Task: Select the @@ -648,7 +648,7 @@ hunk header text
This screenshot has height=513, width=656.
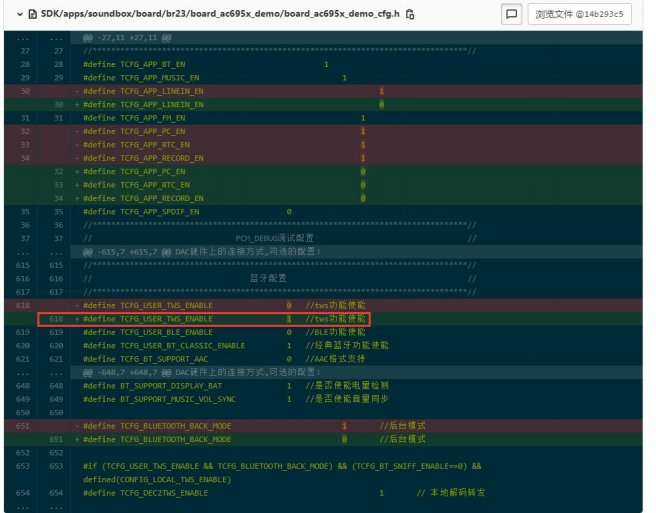Action: coord(202,372)
